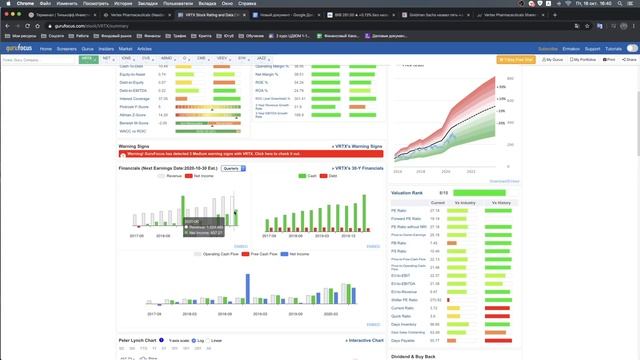Expand the Articles nav menu
The height and width of the screenshot is (360, 640).
tap(144, 49)
